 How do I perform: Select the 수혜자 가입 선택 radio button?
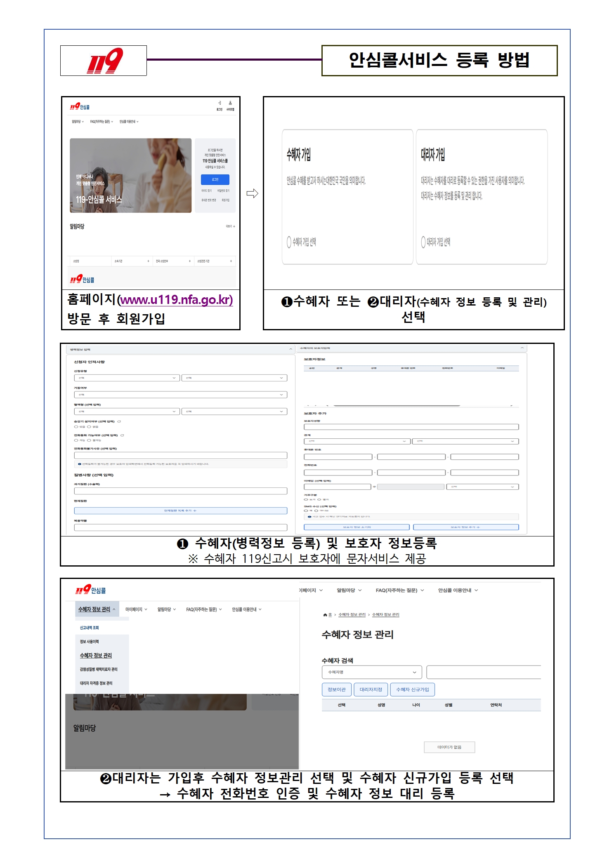point(289,242)
